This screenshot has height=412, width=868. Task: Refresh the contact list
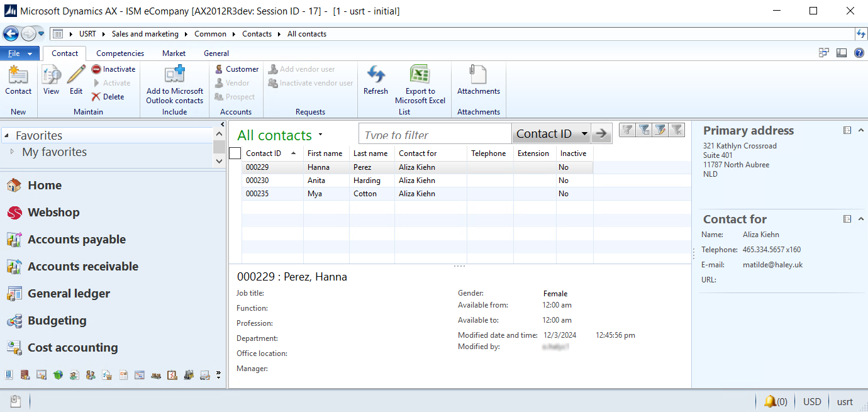[x=376, y=81]
